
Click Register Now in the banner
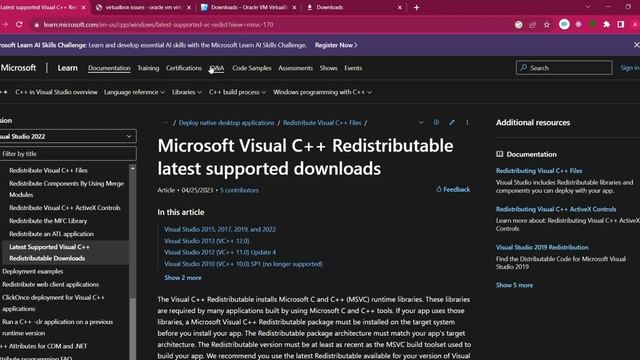336,45
